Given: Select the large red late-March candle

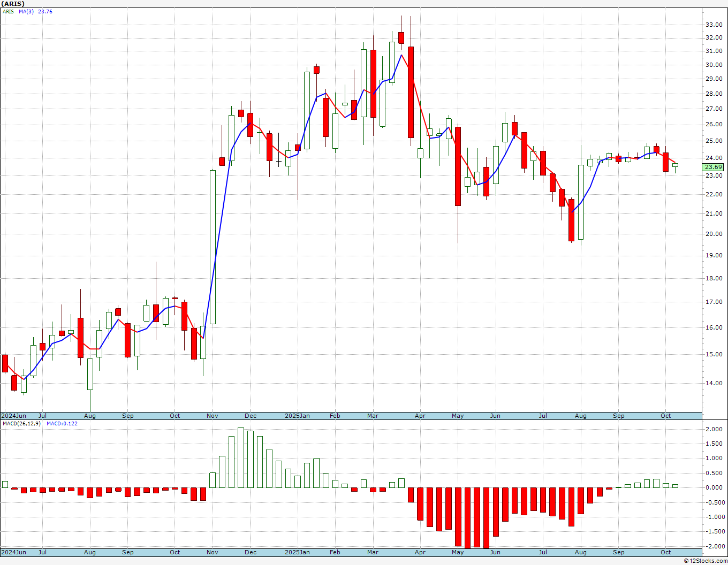Looking at the screenshot, I should [x=411, y=92].
